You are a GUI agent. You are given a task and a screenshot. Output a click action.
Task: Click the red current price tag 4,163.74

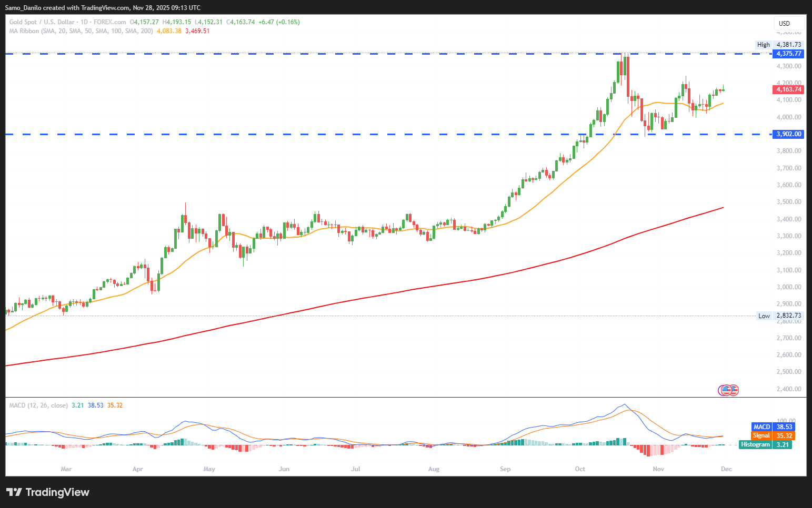tap(788, 89)
